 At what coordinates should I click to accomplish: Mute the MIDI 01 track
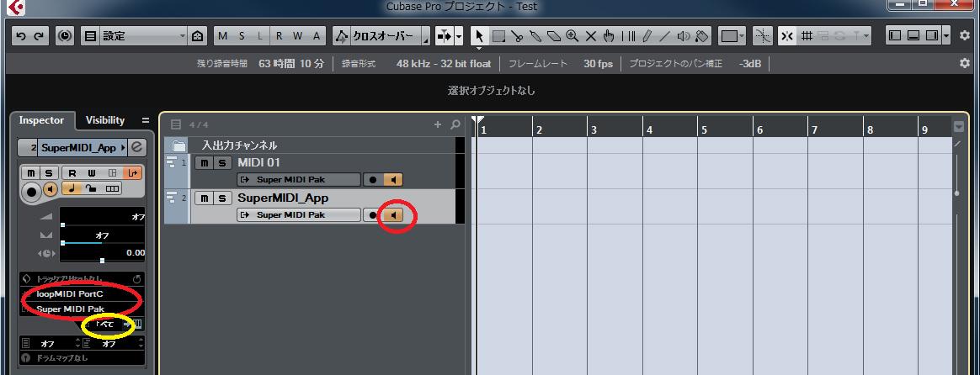[x=205, y=163]
